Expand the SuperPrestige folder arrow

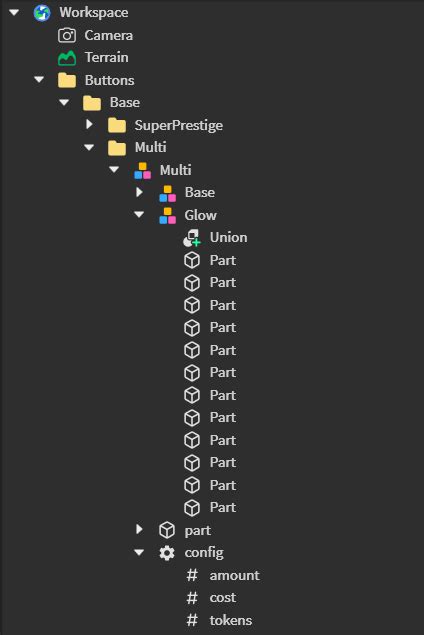coord(89,124)
